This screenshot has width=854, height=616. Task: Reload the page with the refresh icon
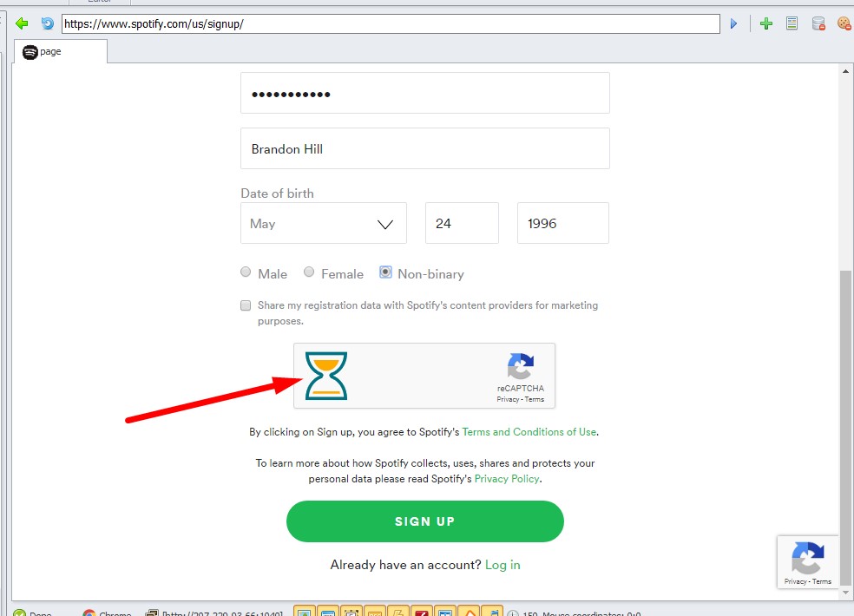tap(48, 23)
